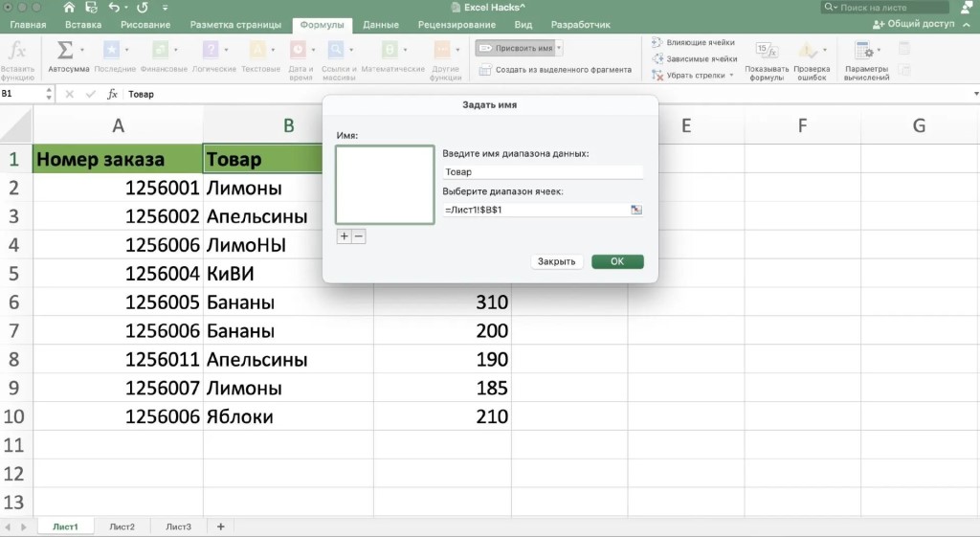This screenshot has height=537, width=980.
Task: Click the Insert Function fx ribbon icon
Action: point(17,51)
